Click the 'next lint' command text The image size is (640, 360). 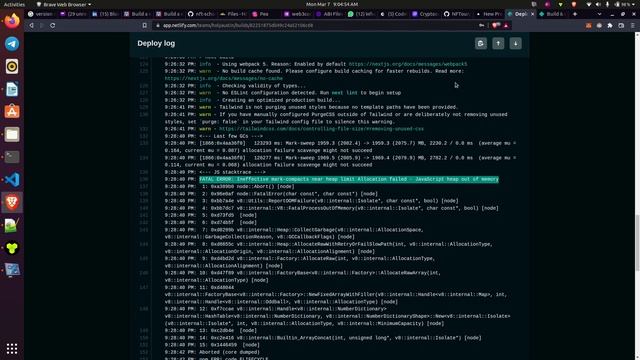tap(344, 93)
